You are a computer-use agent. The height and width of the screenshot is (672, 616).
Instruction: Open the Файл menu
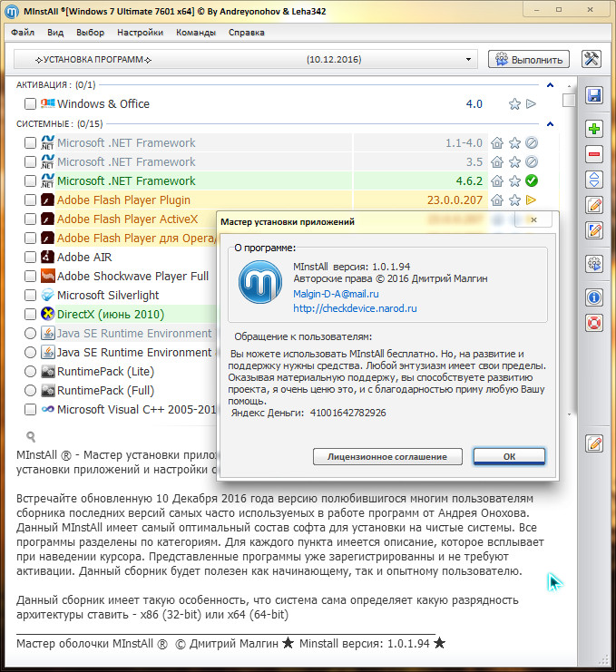[23, 33]
